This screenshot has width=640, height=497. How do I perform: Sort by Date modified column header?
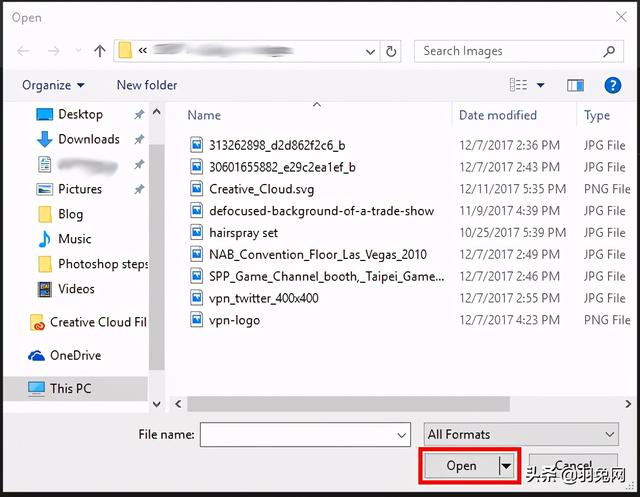[x=498, y=115]
